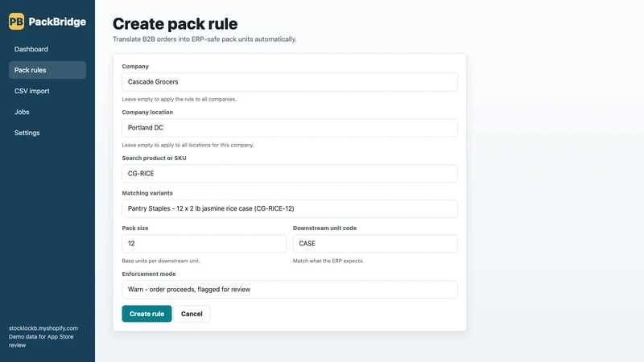644x362 pixels.
Task: Go to CSV import page
Action: tap(47, 91)
